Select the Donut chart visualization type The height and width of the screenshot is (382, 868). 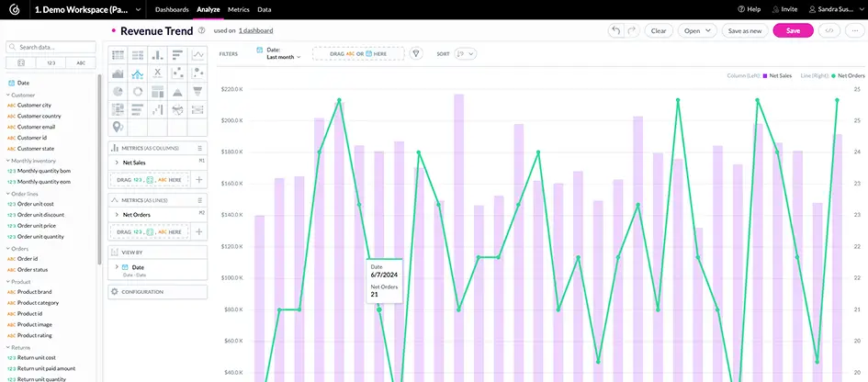coord(137,91)
